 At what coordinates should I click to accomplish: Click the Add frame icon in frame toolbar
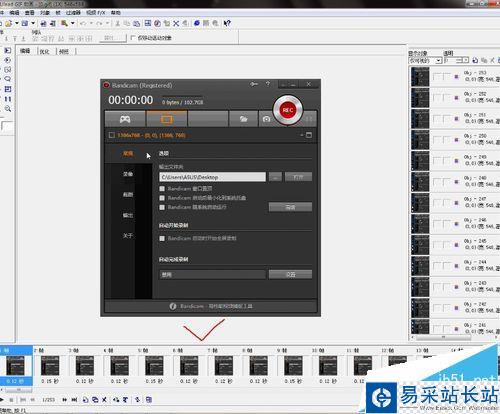pyautogui.click(x=85, y=399)
